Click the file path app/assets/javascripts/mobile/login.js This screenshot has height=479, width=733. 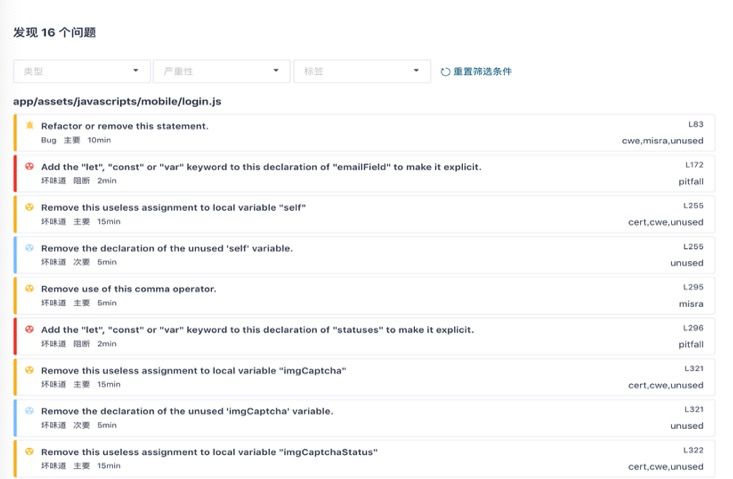pos(117,101)
